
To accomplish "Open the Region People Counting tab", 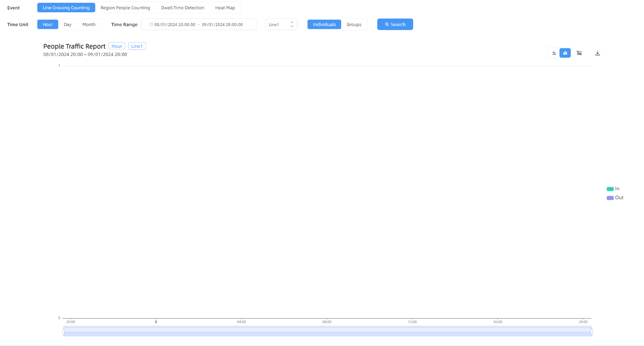I will pyautogui.click(x=125, y=8).
